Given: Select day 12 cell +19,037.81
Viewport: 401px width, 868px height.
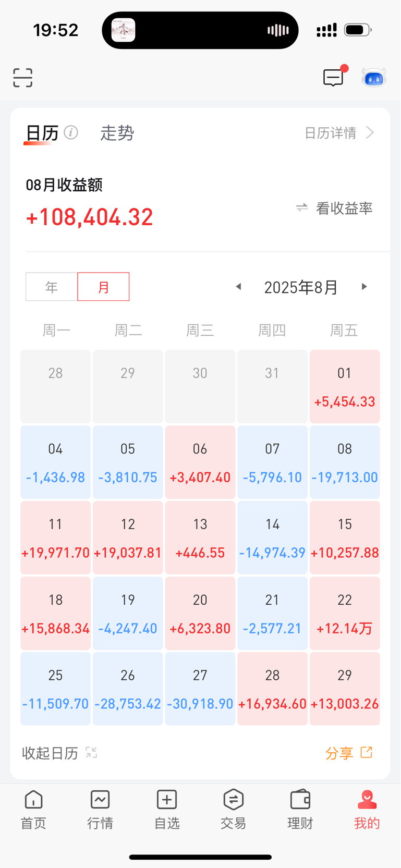Looking at the screenshot, I should [128, 537].
